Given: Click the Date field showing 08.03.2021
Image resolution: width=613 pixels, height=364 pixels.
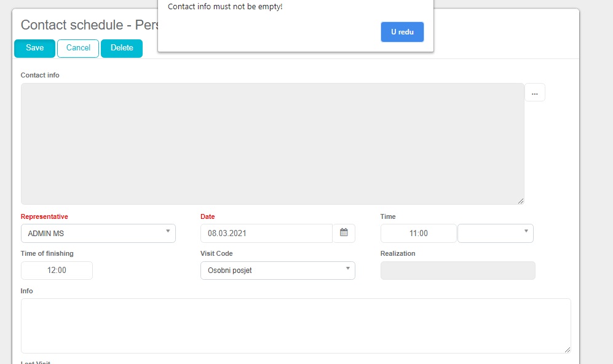Looking at the screenshot, I should 266,234.
